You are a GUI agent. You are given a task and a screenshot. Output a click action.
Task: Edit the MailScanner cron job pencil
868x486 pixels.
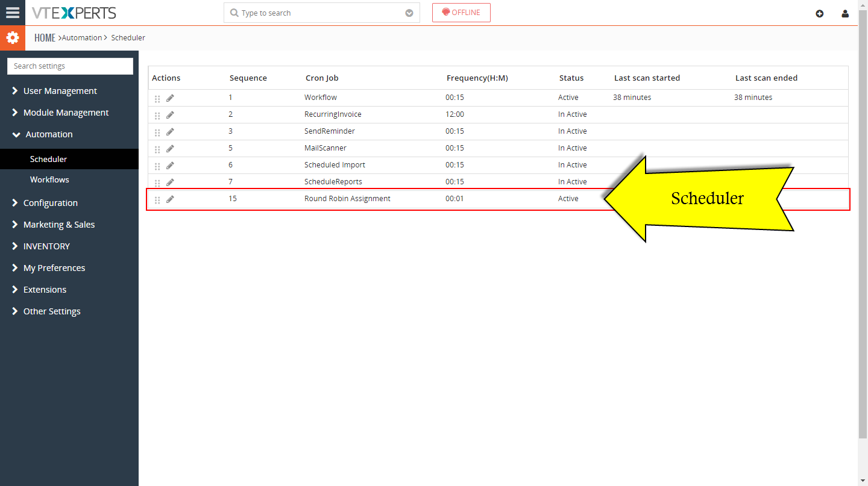[x=170, y=148]
